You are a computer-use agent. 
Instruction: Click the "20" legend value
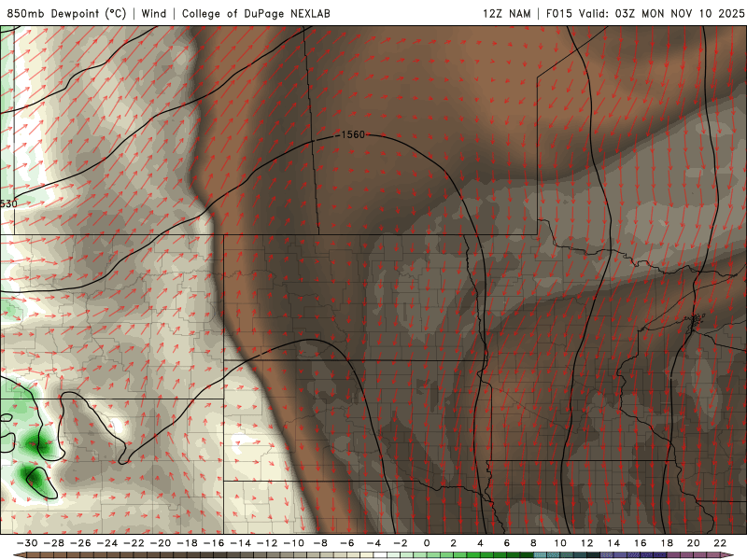694,543
